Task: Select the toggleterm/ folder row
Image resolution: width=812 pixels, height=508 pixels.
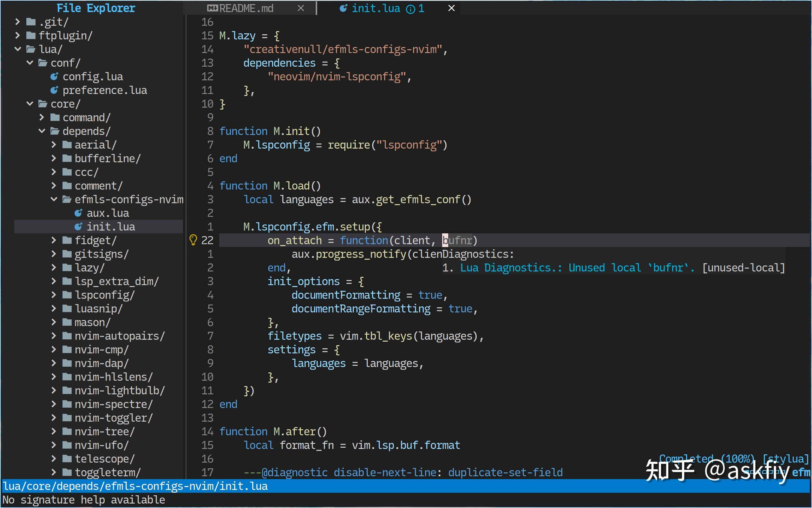Action: point(98,472)
